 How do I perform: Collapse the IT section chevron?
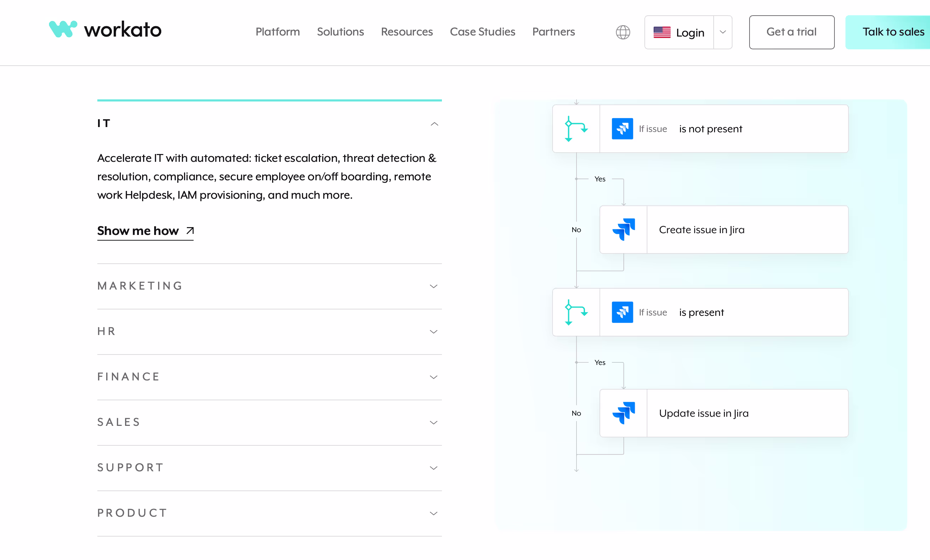[434, 124]
